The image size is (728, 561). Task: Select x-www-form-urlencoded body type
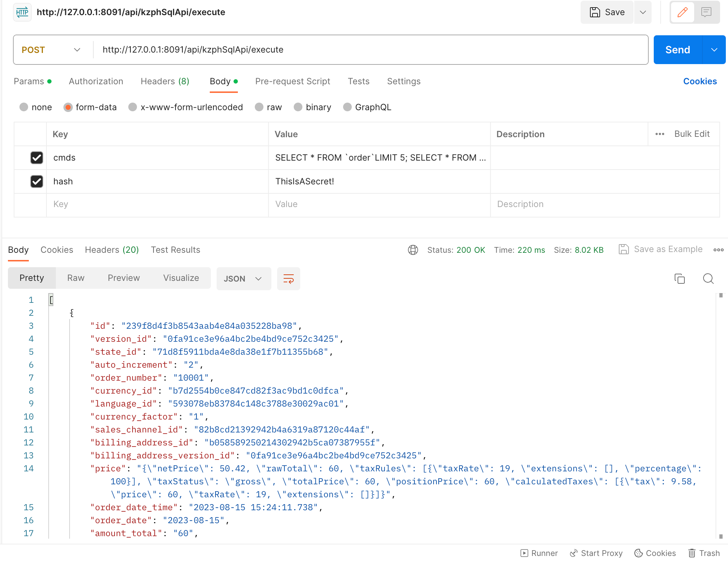tap(133, 107)
